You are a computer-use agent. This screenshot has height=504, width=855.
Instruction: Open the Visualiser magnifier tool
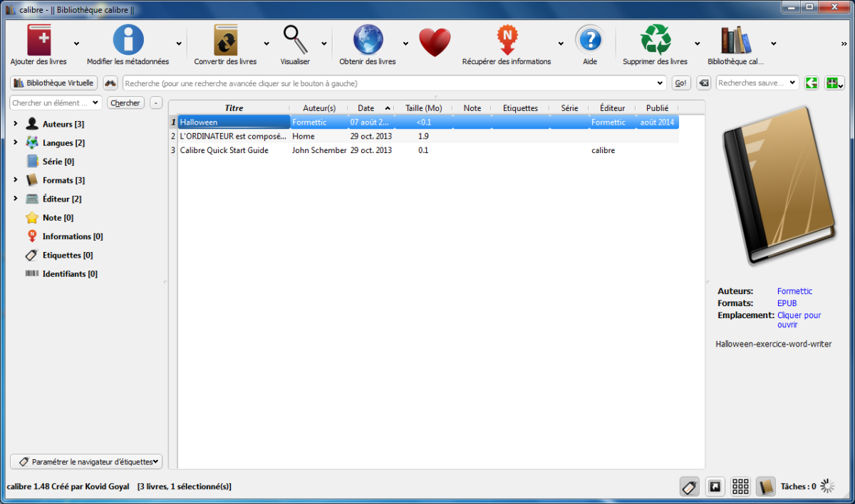pos(295,40)
